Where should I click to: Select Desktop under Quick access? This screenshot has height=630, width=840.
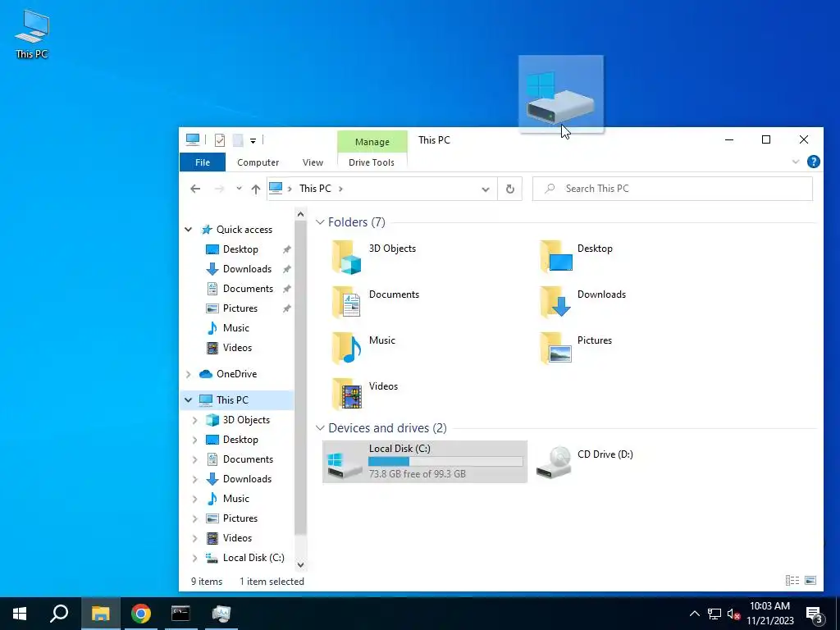[240, 249]
